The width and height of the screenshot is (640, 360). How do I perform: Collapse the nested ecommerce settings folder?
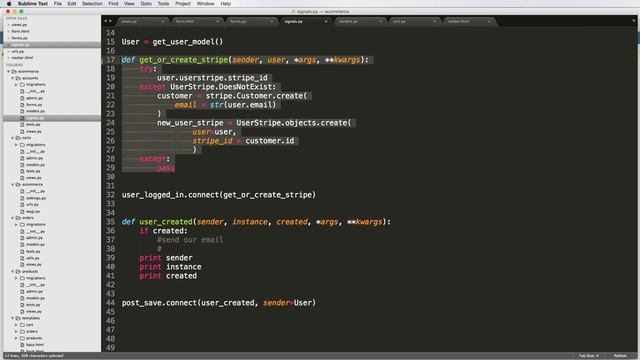(x=13, y=184)
